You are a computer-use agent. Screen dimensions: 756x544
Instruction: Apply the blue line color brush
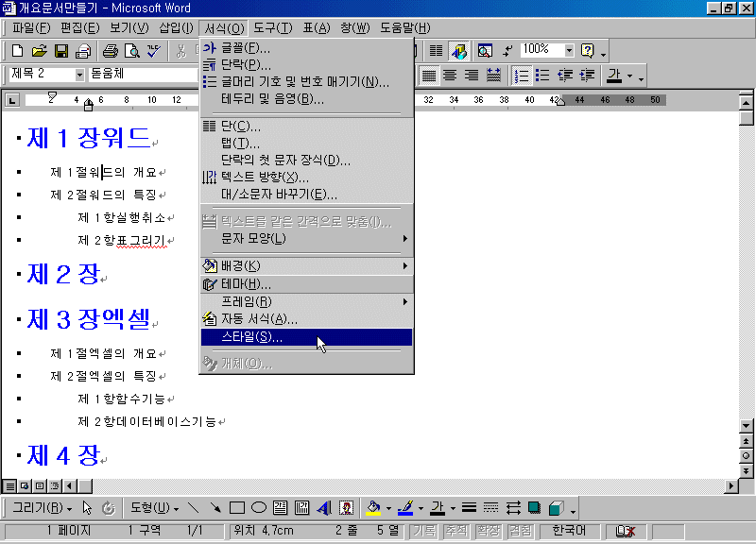406,508
